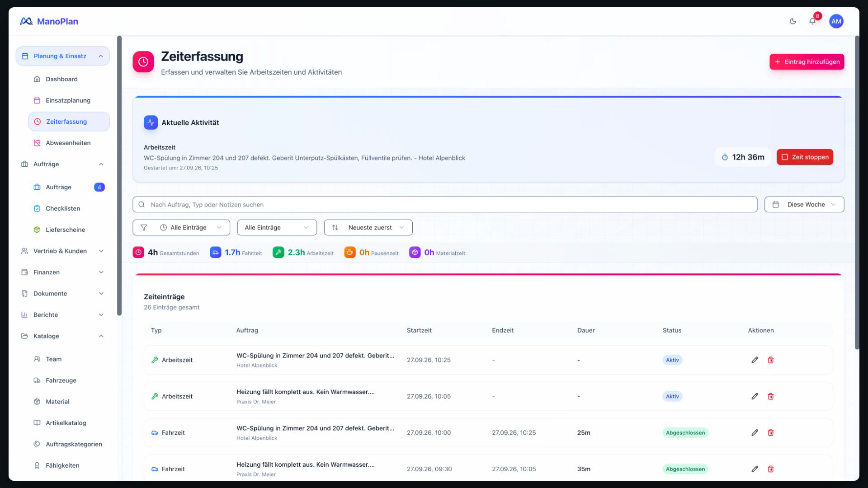
Task: Click the Materialzeit box stat icon
Action: [415, 253]
